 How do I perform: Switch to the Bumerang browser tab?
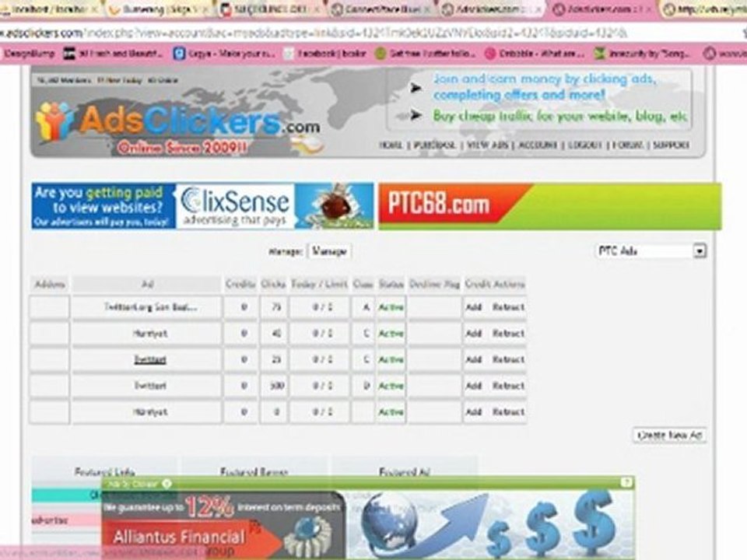point(157,9)
